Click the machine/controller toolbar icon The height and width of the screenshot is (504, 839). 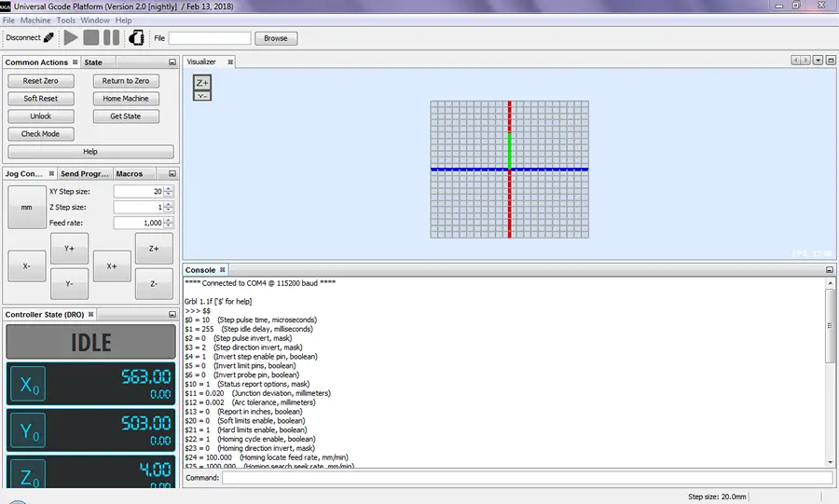[x=136, y=38]
